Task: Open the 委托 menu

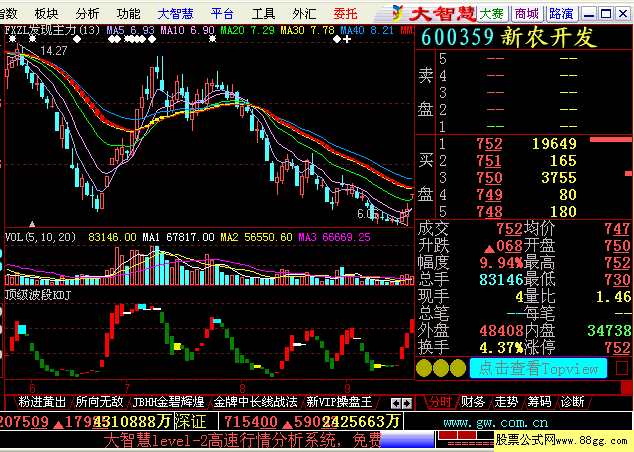Action: point(345,14)
